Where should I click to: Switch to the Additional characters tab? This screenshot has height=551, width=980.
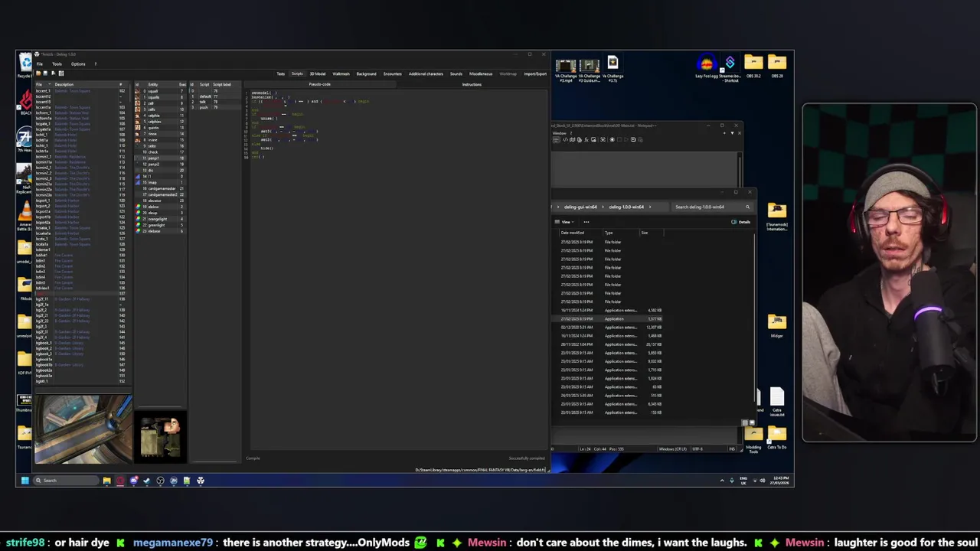[x=426, y=73]
